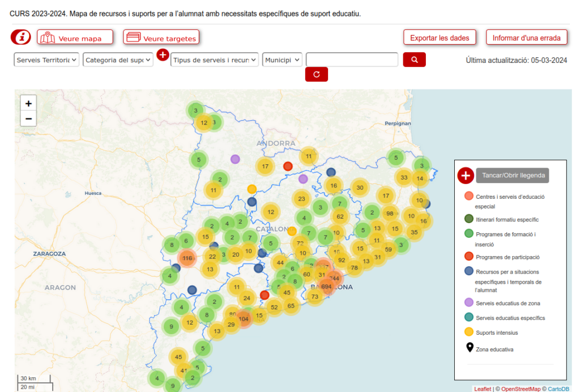Toggle legend with Tancar/Obrir llegenda
Image resolution: width=580 pixels, height=392 pixels.
click(512, 176)
